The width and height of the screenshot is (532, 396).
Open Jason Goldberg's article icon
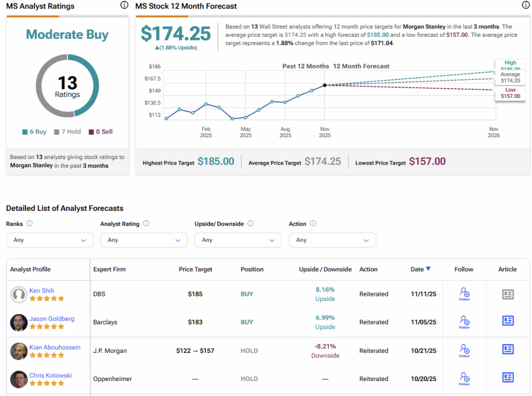click(508, 321)
